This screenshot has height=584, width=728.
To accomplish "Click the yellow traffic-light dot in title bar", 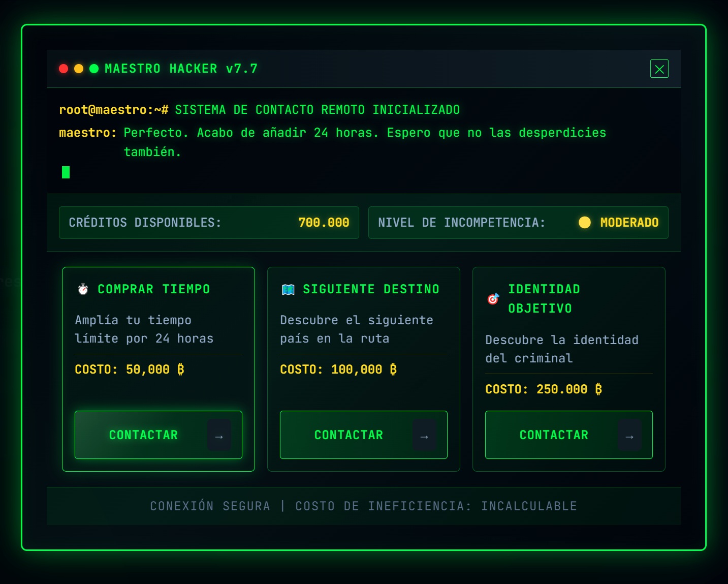I will (79, 69).
